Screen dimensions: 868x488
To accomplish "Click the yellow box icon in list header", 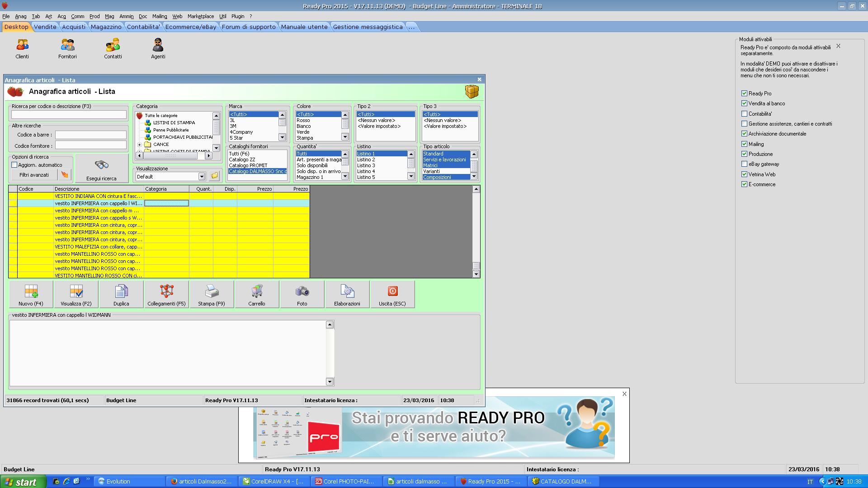I will (x=472, y=92).
